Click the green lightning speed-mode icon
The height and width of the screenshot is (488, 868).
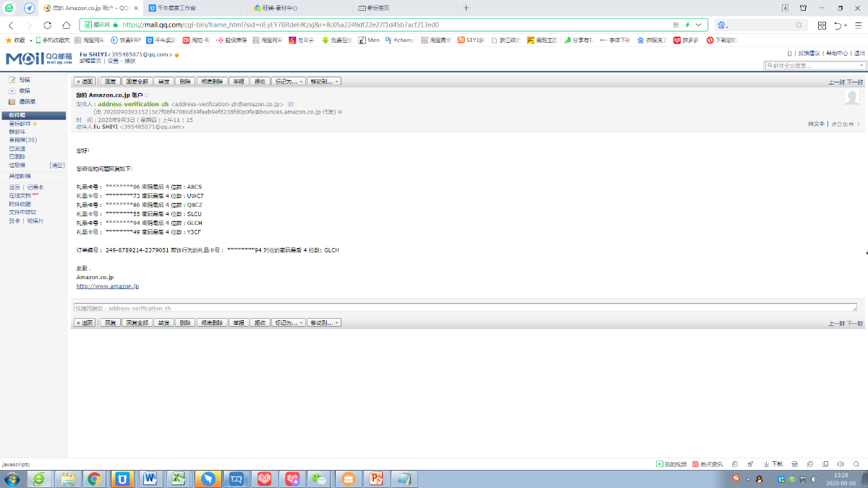pos(688,25)
